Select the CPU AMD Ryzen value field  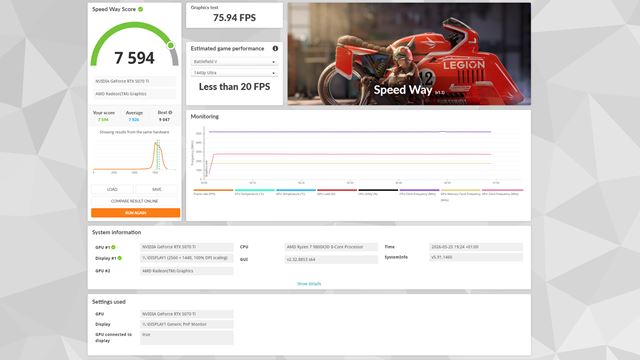(331, 247)
